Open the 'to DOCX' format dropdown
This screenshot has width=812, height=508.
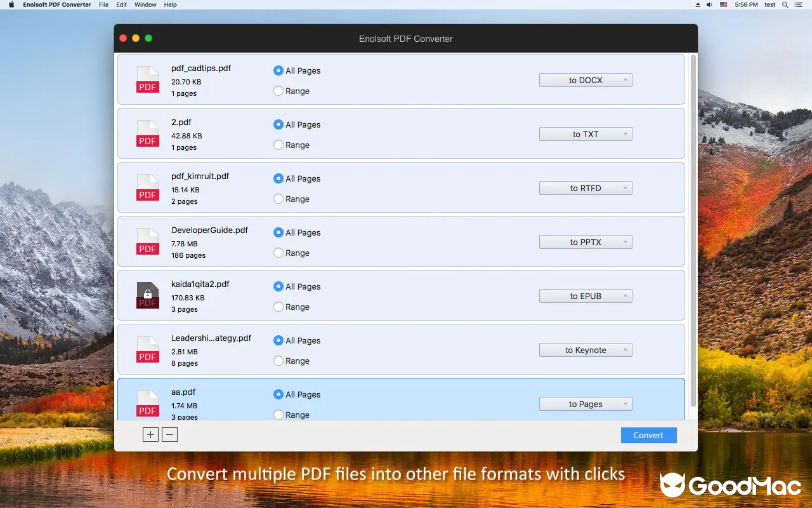point(585,79)
